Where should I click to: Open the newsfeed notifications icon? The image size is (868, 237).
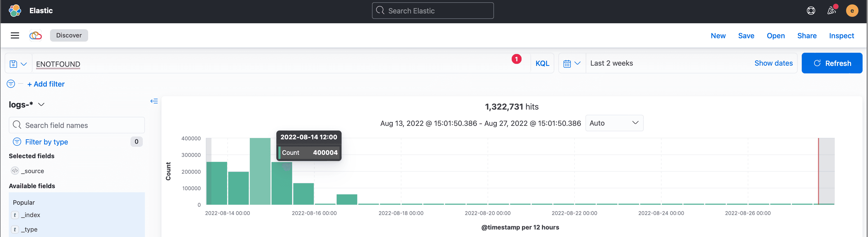pyautogui.click(x=831, y=11)
